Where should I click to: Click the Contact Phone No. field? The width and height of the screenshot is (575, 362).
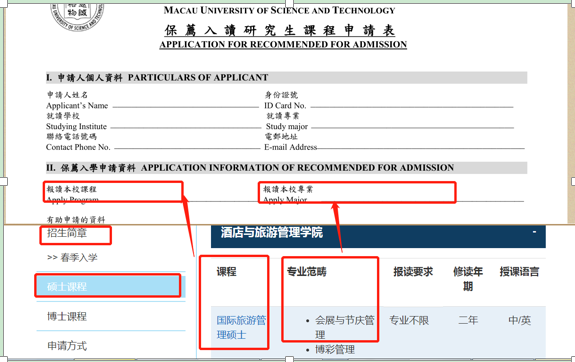point(187,148)
